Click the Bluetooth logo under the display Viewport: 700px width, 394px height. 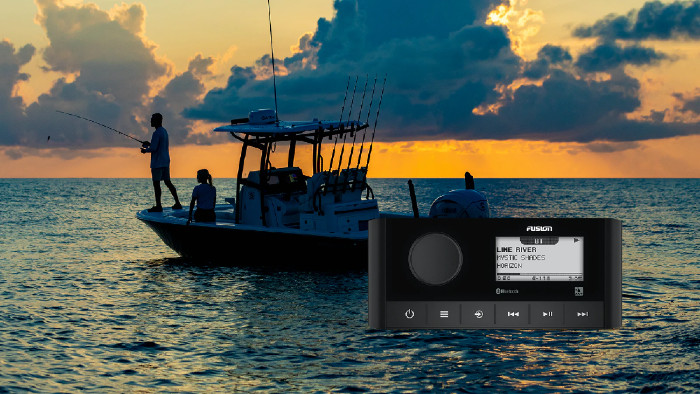click(x=507, y=291)
